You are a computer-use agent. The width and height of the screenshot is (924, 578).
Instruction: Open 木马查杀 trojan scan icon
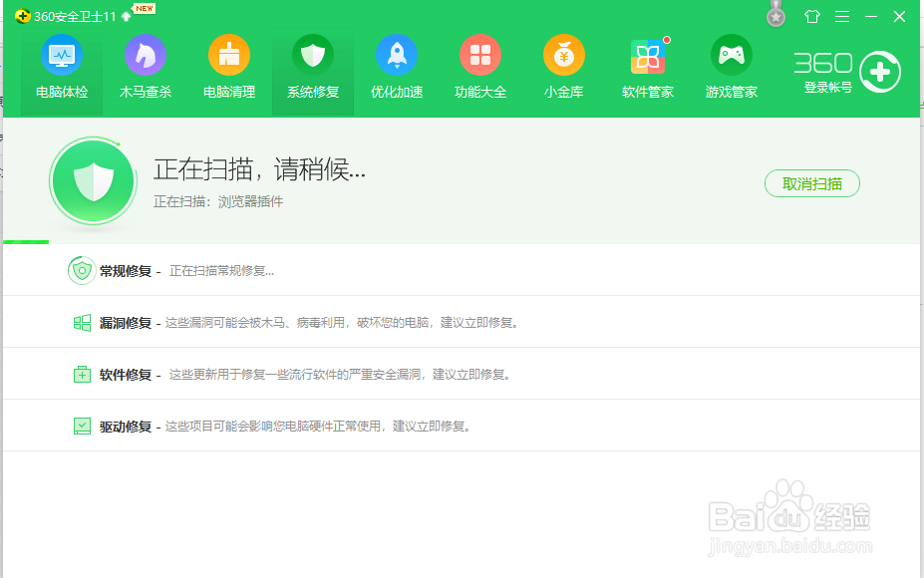146,55
